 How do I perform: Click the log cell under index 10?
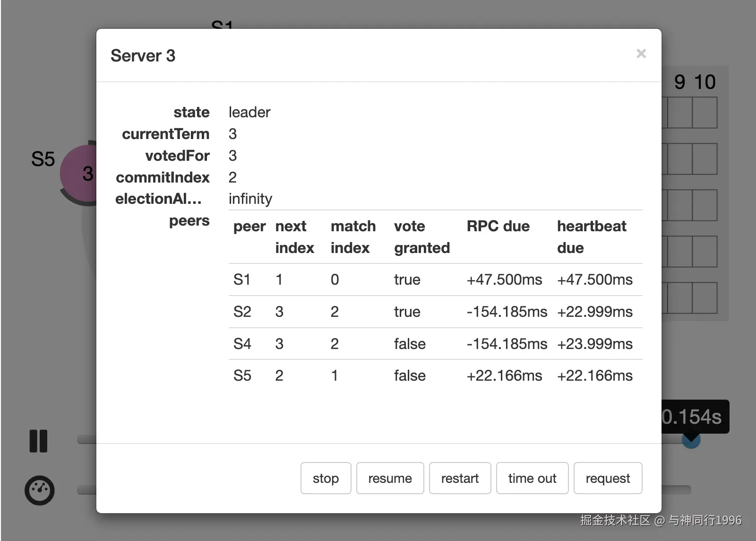[x=704, y=113]
